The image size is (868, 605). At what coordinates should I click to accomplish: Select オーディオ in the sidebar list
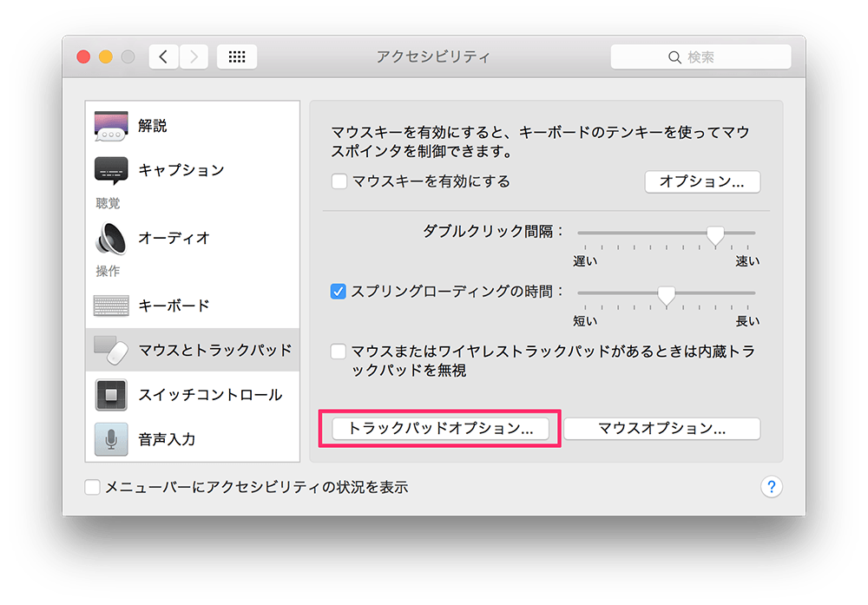click(x=193, y=238)
